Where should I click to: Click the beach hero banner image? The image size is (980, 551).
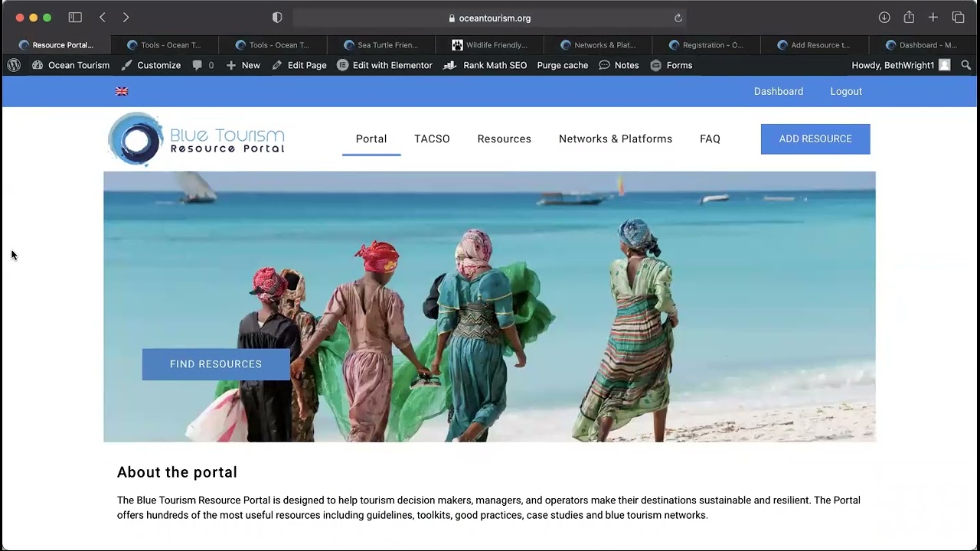[x=489, y=306]
